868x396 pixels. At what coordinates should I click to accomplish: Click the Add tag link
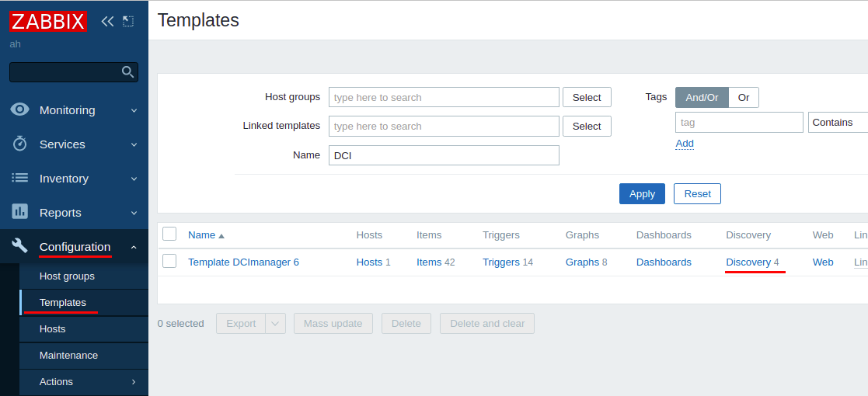(x=685, y=143)
